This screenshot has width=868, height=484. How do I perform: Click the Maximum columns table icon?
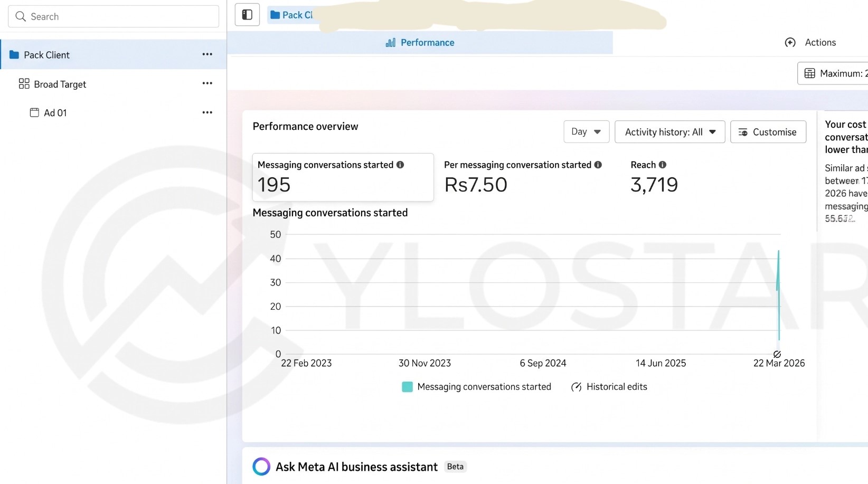809,73
